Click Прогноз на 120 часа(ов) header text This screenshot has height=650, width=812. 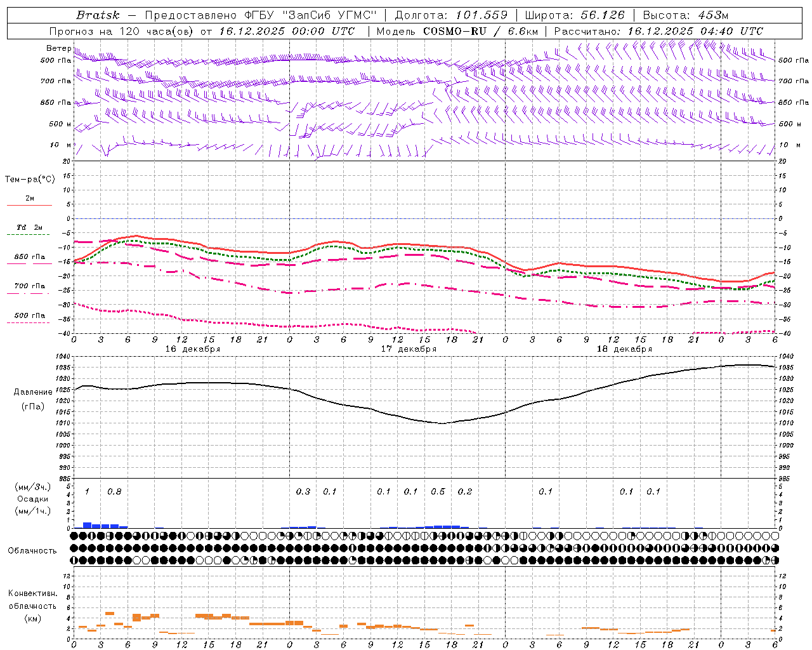pos(122,31)
